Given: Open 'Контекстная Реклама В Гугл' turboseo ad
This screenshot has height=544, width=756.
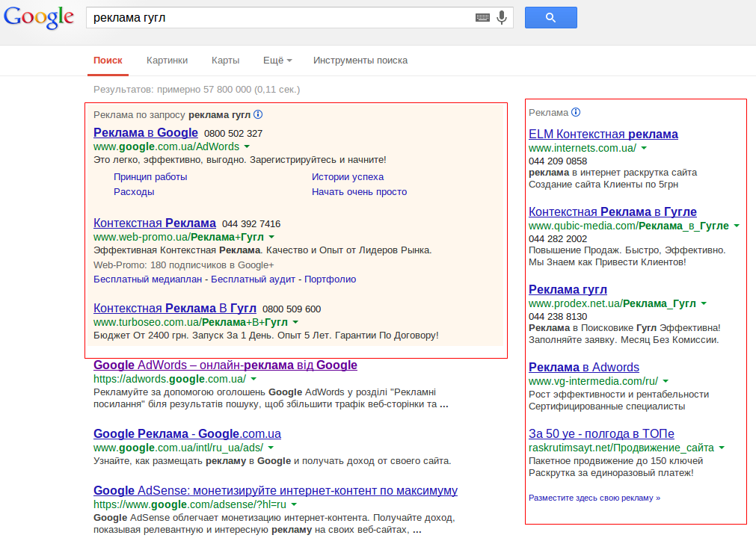Looking at the screenshot, I should [174, 309].
